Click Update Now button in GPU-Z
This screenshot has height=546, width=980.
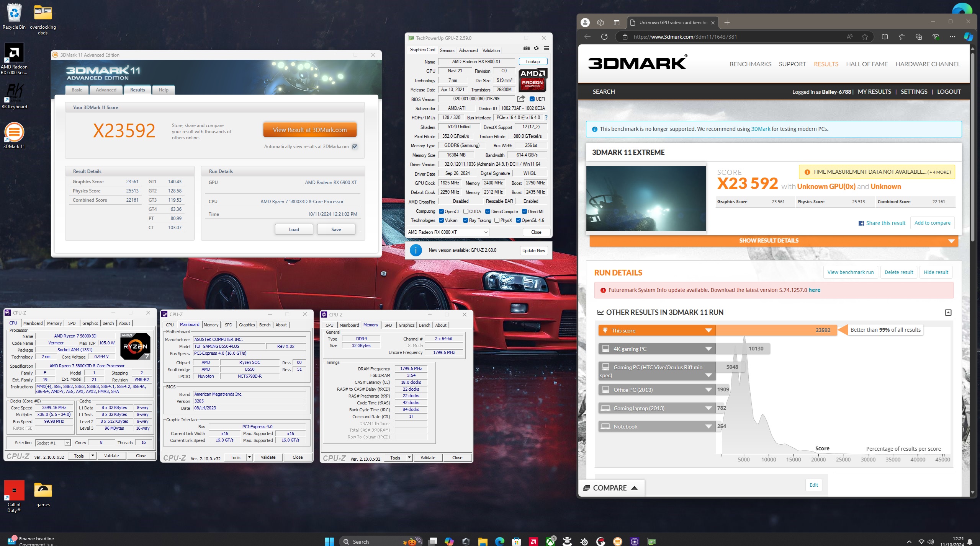click(x=533, y=251)
